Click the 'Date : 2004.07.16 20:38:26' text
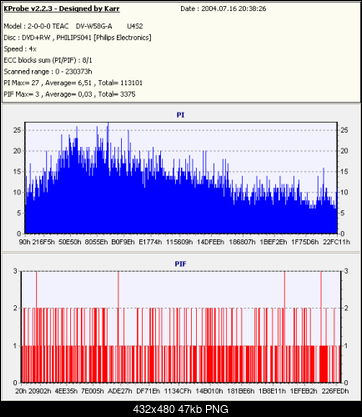Viewport: 362px width, 417px height. (x=223, y=9)
